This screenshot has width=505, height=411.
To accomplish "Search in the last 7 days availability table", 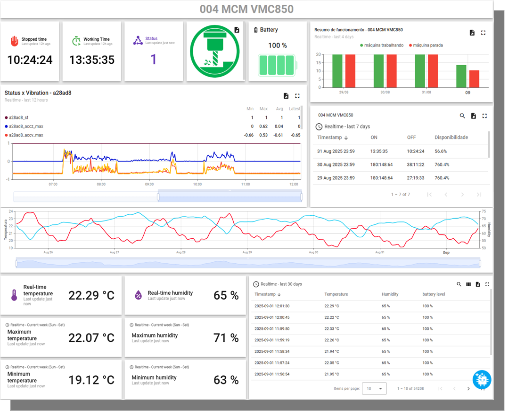I will [x=462, y=116].
